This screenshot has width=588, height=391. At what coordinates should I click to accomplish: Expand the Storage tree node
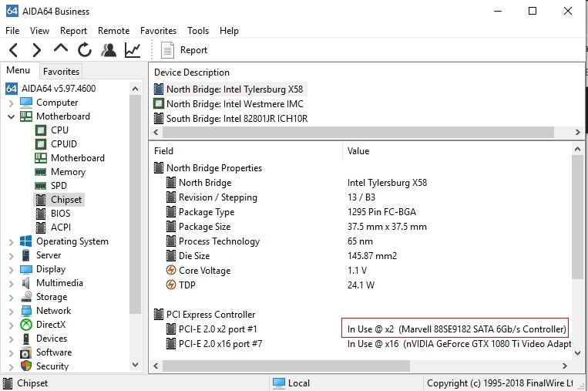(12, 298)
